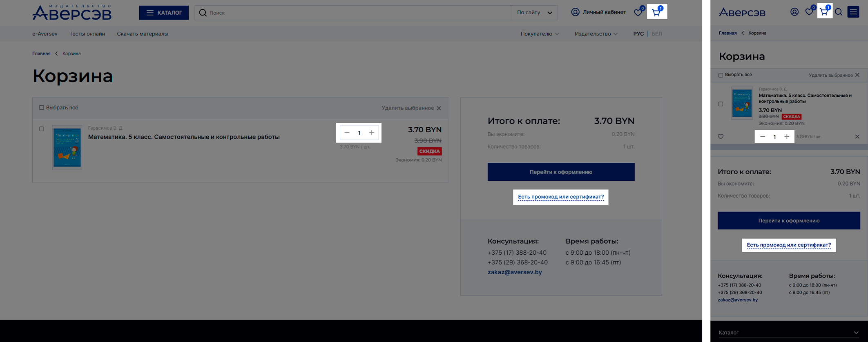Expand the 'По сайту' search scope dropdown
Image resolution: width=868 pixels, height=342 pixels.
pos(534,13)
